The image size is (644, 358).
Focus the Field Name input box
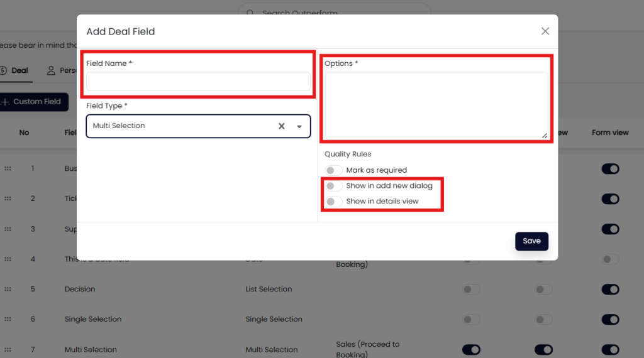point(198,82)
